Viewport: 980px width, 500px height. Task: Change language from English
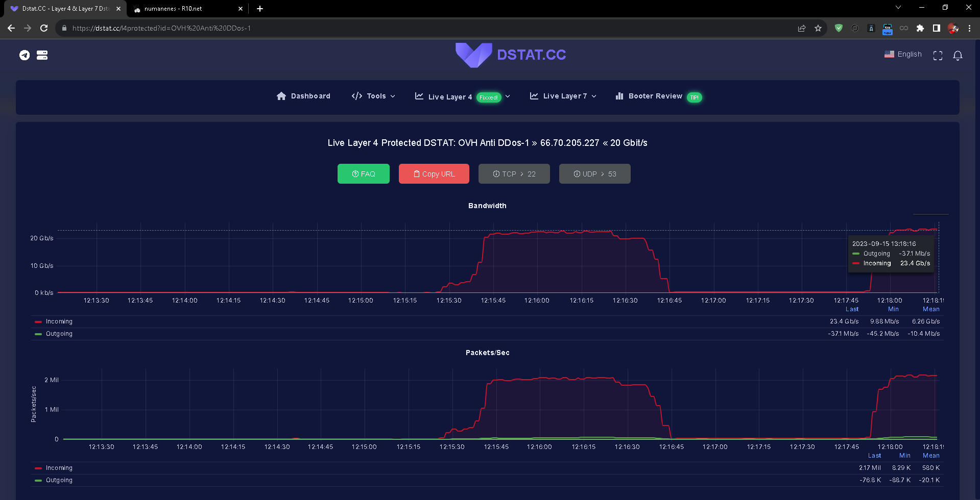pyautogui.click(x=903, y=54)
